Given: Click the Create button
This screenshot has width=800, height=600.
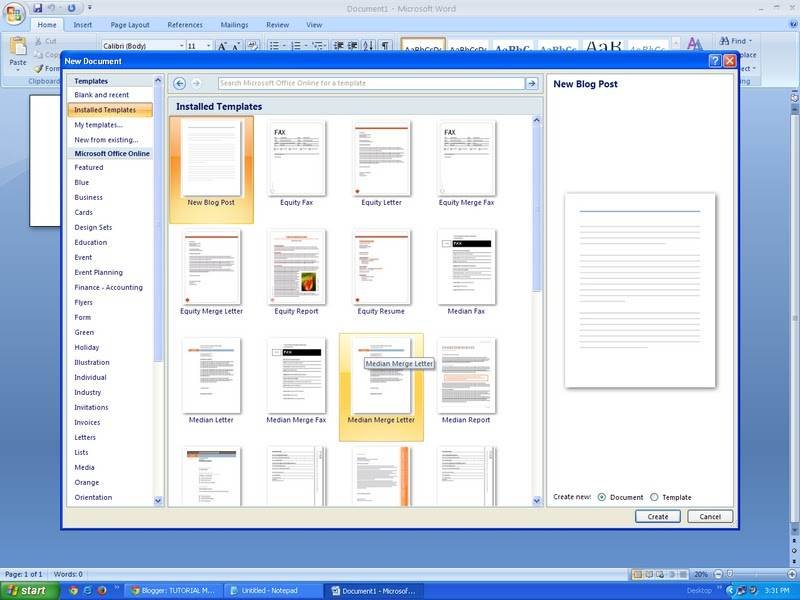Looking at the screenshot, I should 658,516.
